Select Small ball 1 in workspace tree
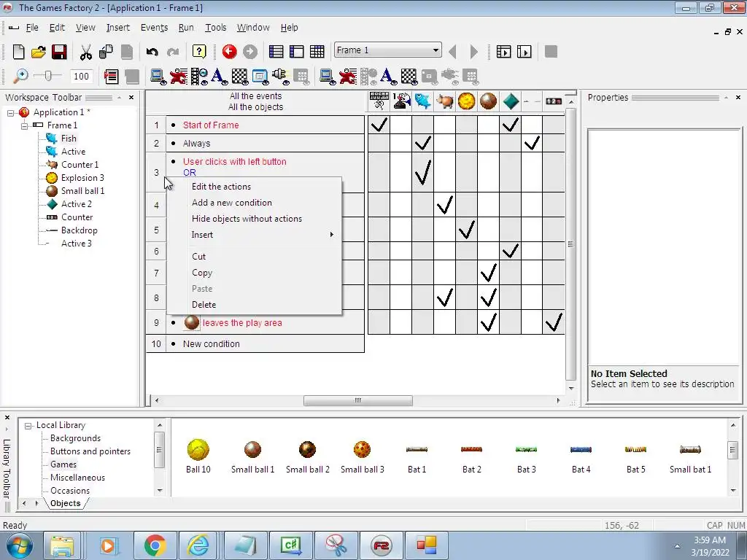Screen dimensions: 747x560 (x=82, y=191)
